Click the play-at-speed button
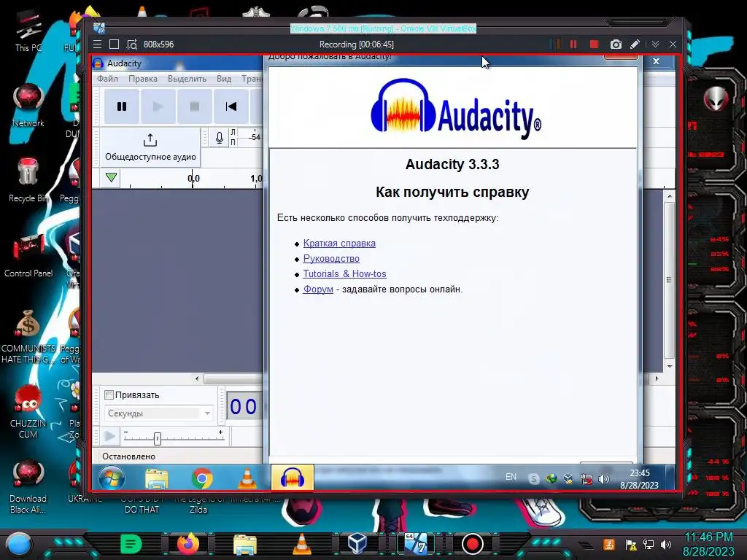747x560 pixels. (x=109, y=436)
